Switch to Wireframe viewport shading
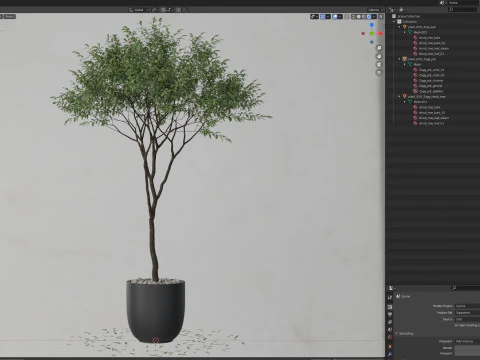 [354, 16]
